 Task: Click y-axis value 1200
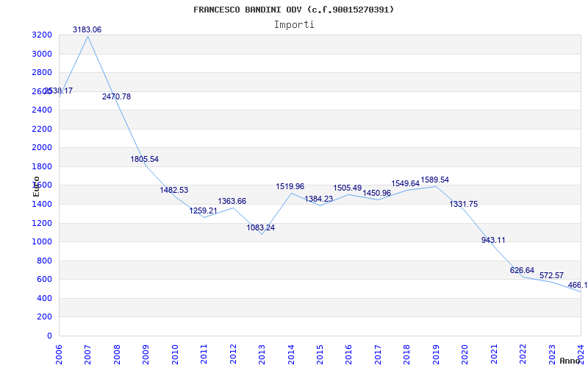42,224
